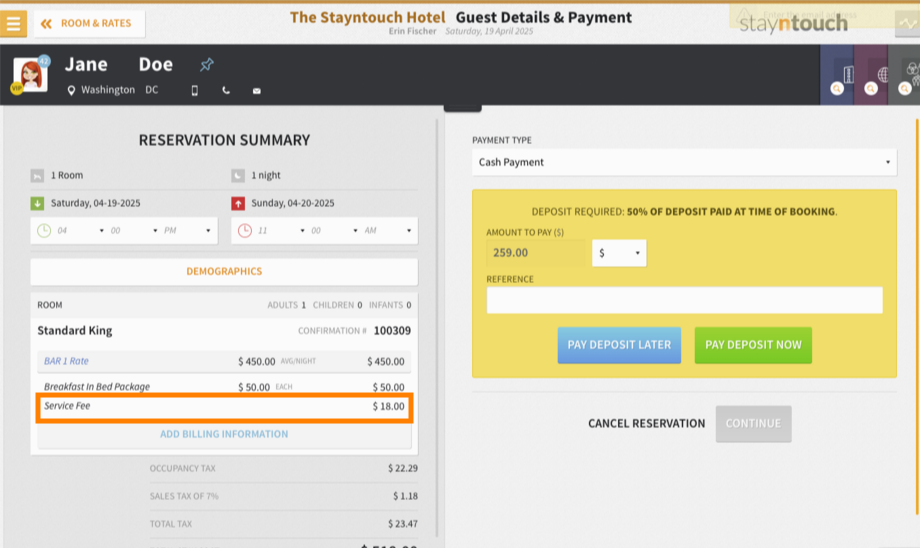Click the Washington location marker icon
This screenshot has height=548, width=920.
point(71,90)
